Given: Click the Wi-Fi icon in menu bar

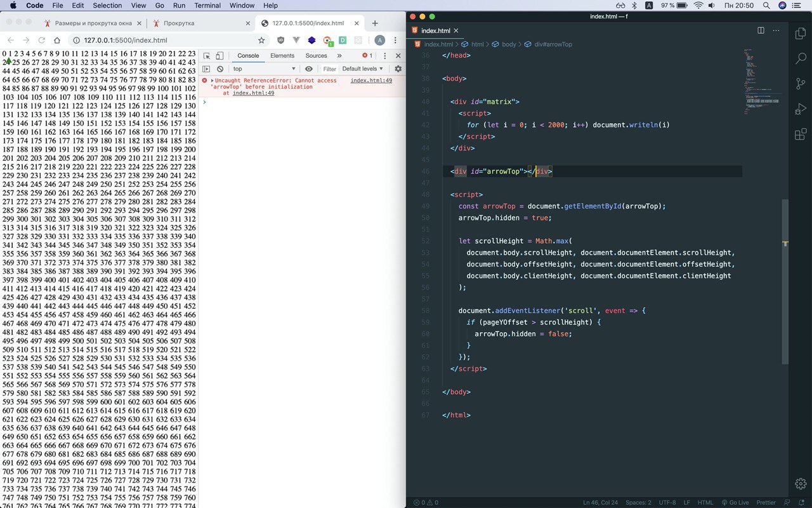Looking at the screenshot, I should coord(698,6).
